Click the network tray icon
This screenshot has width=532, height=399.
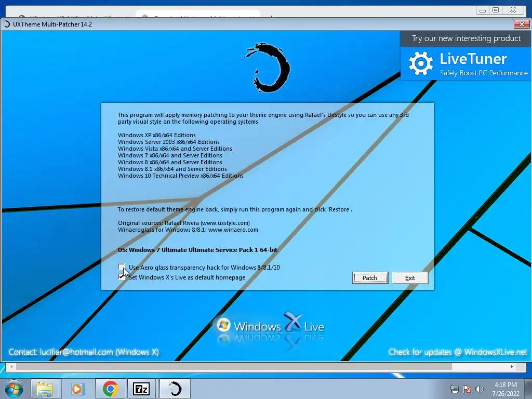(x=454, y=389)
